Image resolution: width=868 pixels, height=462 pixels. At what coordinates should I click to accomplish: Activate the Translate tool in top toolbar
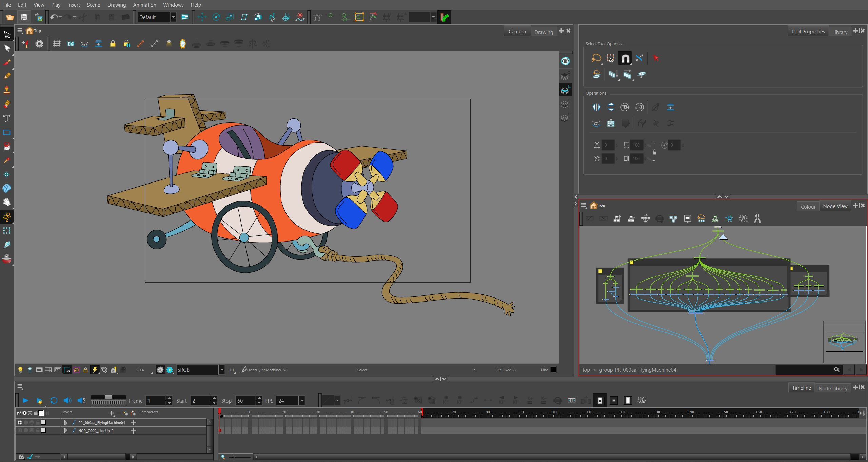pos(202,17)
